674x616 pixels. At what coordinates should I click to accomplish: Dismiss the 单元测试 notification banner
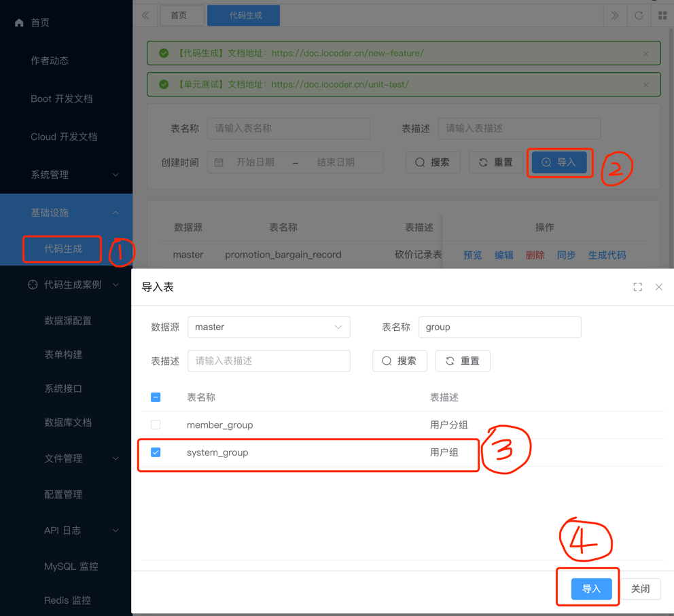tap(645, 84)
